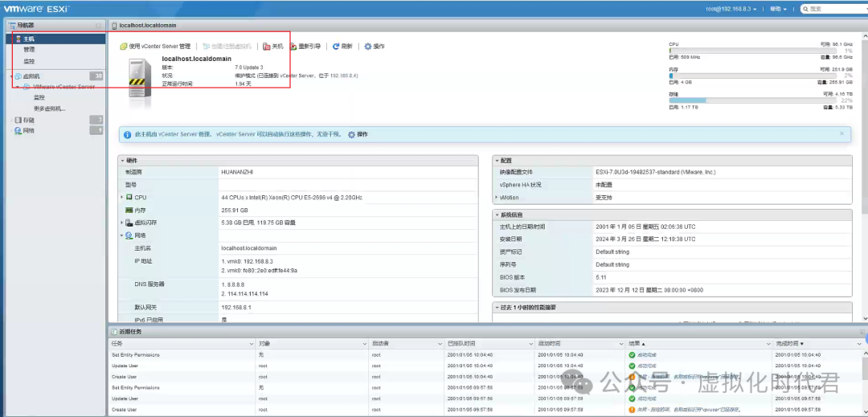Open the 任务 column header dropdown
This screenshot has height=417, width=868.
click(252, 344)
